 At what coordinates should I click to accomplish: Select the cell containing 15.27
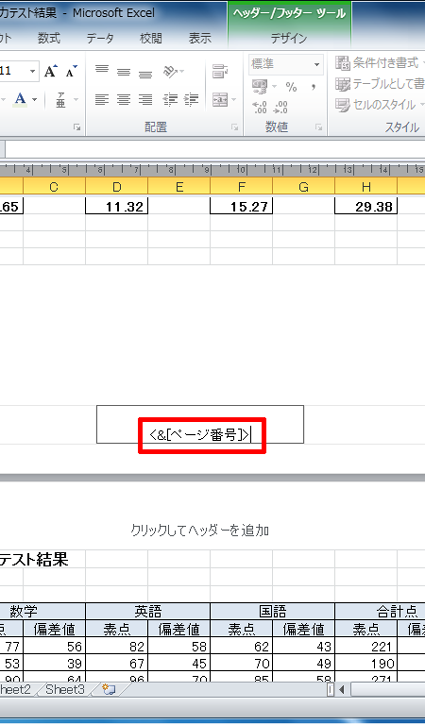[241, 206]
